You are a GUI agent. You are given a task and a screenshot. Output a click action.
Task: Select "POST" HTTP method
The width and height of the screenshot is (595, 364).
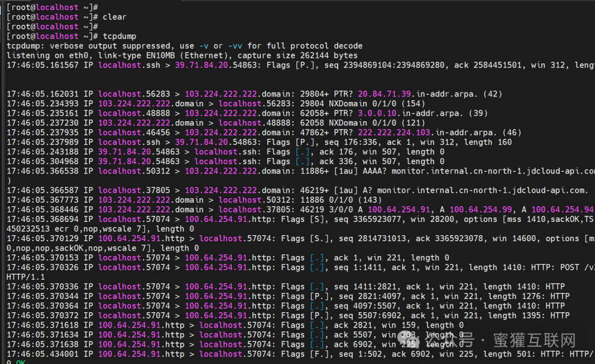coord(570,267)
